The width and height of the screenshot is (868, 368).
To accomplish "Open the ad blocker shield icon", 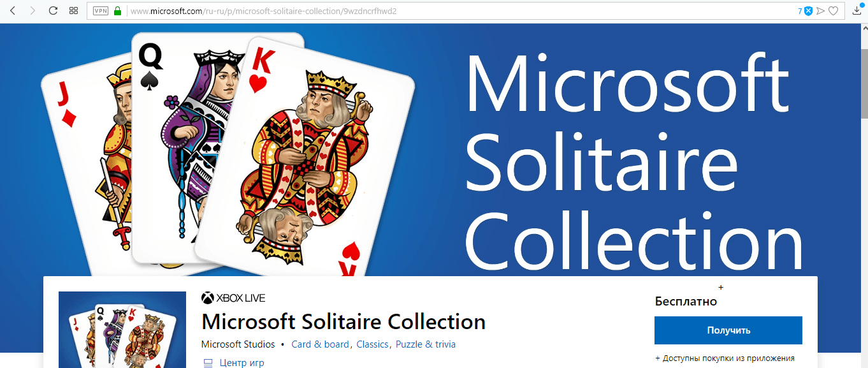I will (x=808, y=11).
